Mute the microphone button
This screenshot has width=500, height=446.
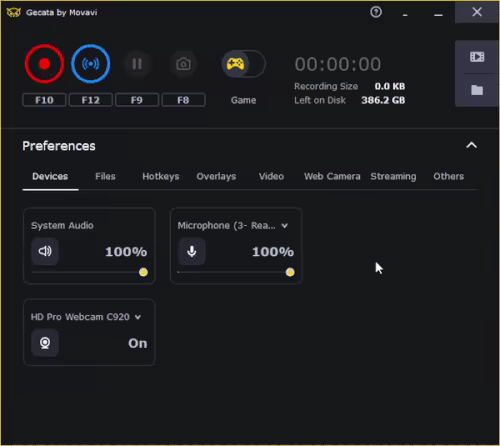192,251
